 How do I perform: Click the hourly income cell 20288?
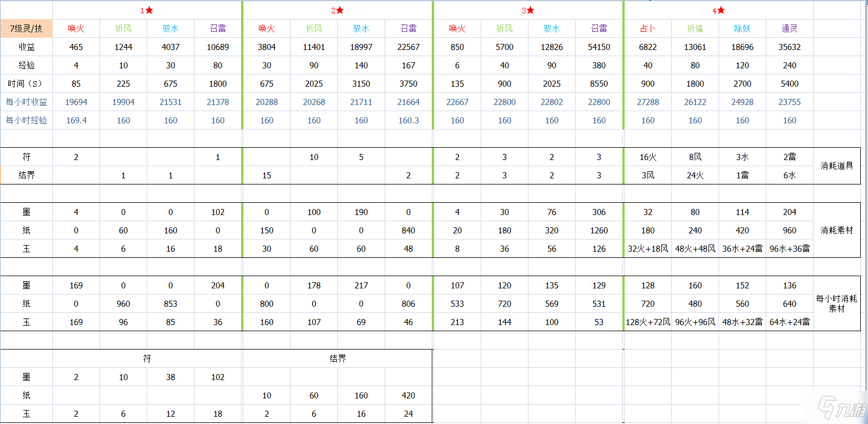coord(267,102)
